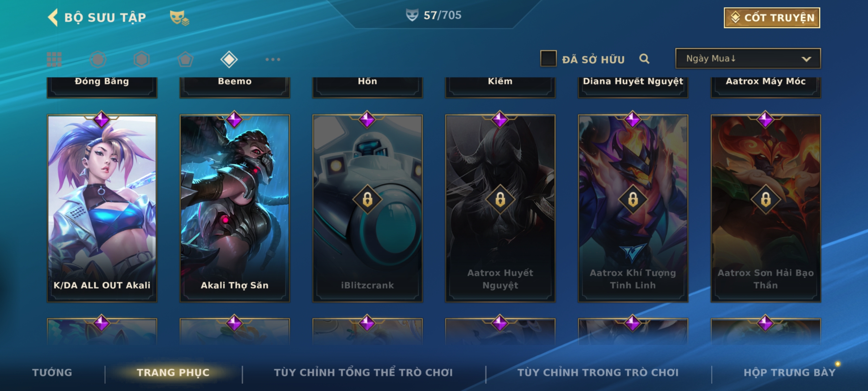The image size is (868, 391).
Task: Filter by the pentagon rarity gem icon
Action: (x=185, y=59)
